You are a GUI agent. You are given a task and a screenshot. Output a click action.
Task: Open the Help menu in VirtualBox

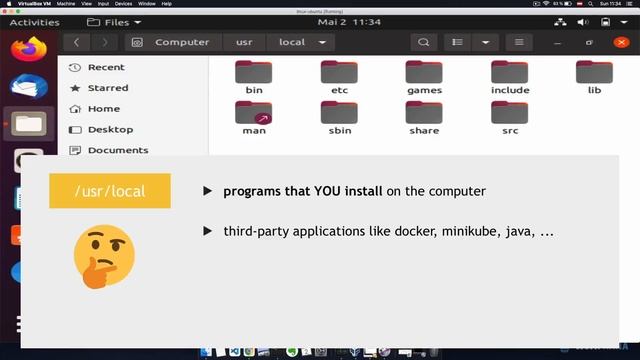pyautogui.click(x=167, y=4)
